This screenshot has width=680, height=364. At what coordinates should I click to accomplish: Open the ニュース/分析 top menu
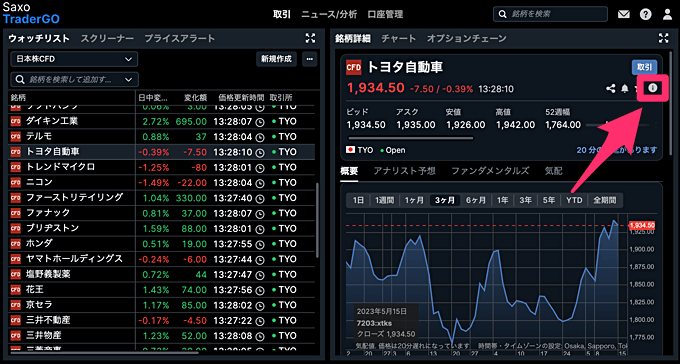pyautogui.click(x=329, y=14)
